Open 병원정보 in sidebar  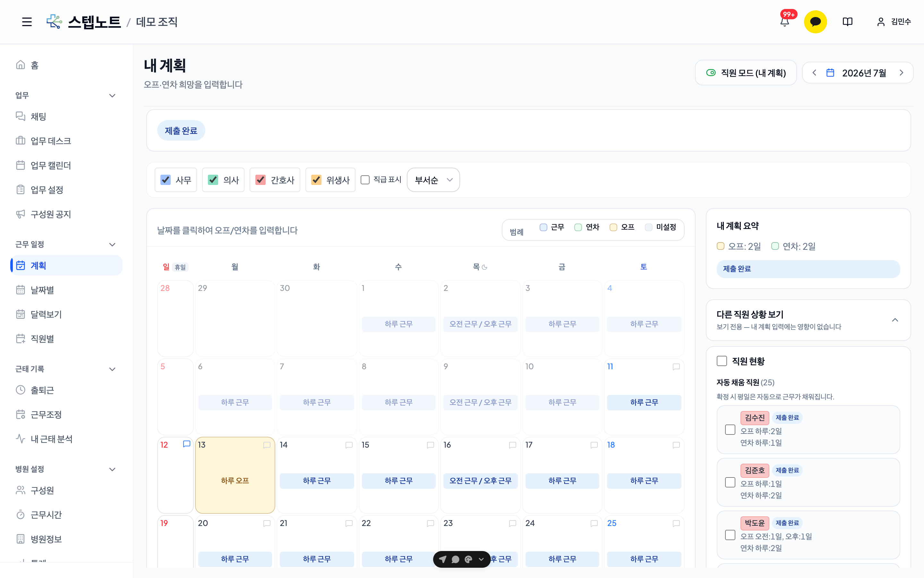[x=66, y=539]
